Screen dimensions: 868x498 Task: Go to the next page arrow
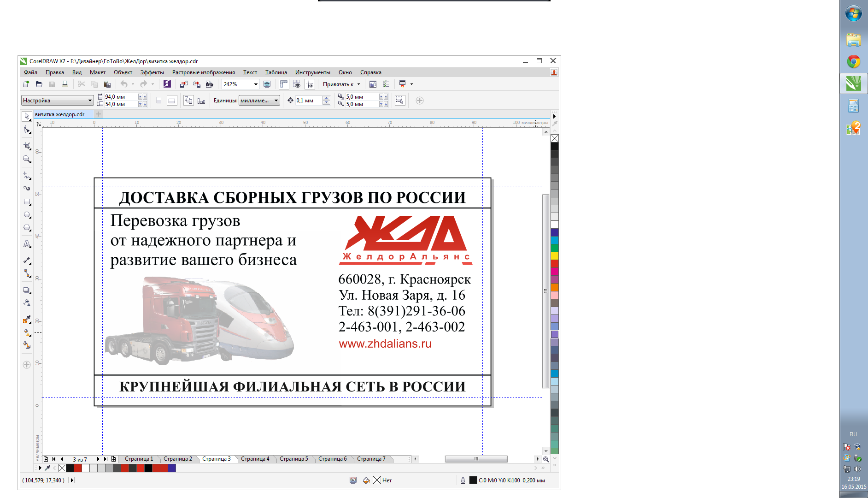point(98,459)
